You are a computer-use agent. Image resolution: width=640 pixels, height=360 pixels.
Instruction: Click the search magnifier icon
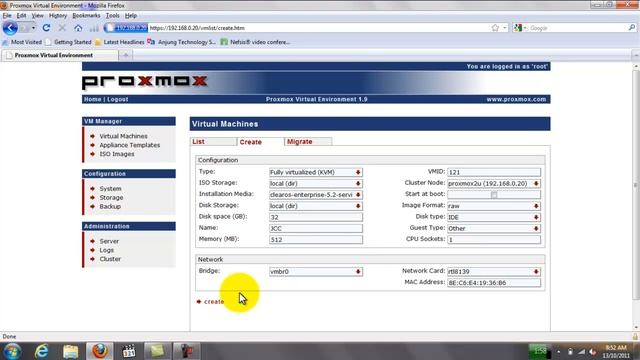(631, 28)
